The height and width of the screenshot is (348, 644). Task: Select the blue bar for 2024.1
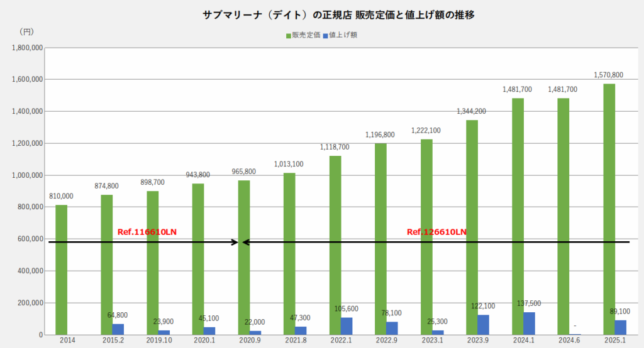click(529, 324)
